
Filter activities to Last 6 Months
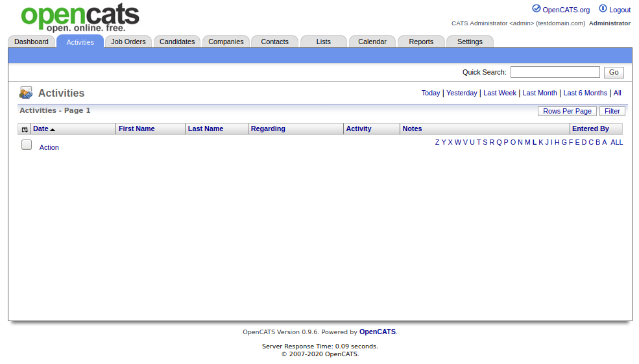click(x=585, y=93)
